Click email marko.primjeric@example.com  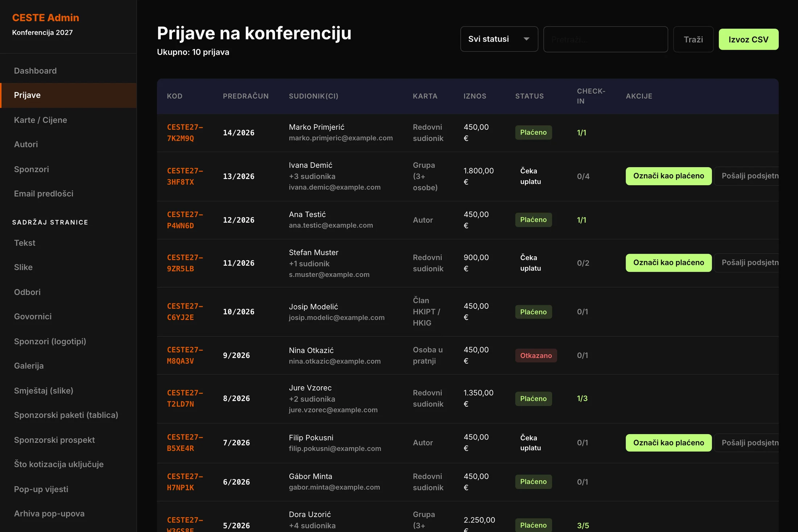341,138
